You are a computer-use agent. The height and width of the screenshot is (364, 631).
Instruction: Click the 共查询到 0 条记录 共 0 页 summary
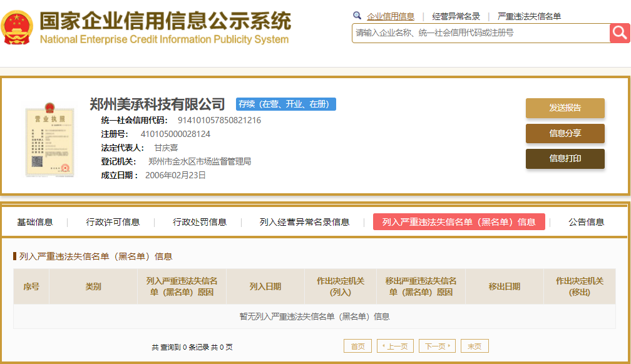point(192,346)
